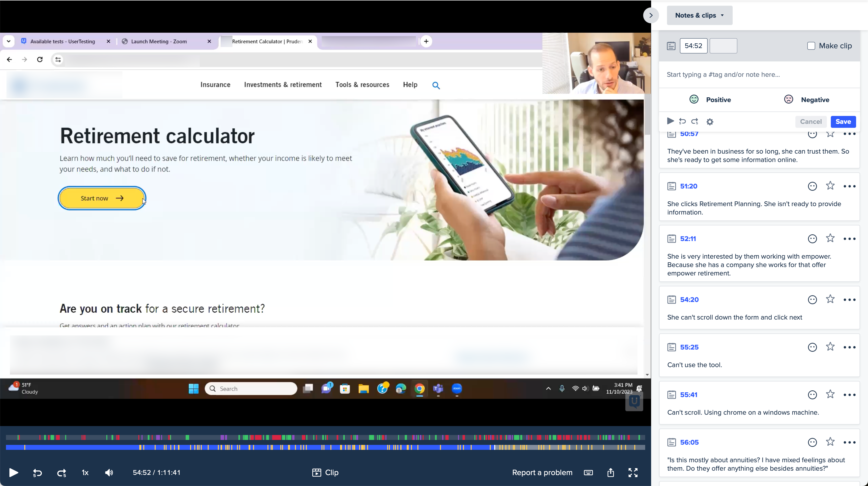Image resolution: width=868 pixels, height=486 pixels.
Task: Open keyboard shortcuts icon in the player bar
Action: pyautogui.click(x=588, y=473)
